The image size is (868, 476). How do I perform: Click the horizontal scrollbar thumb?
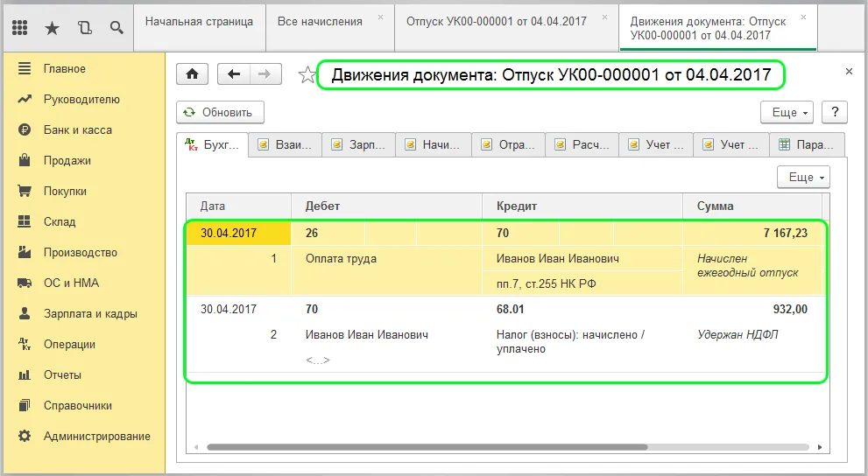427,447
